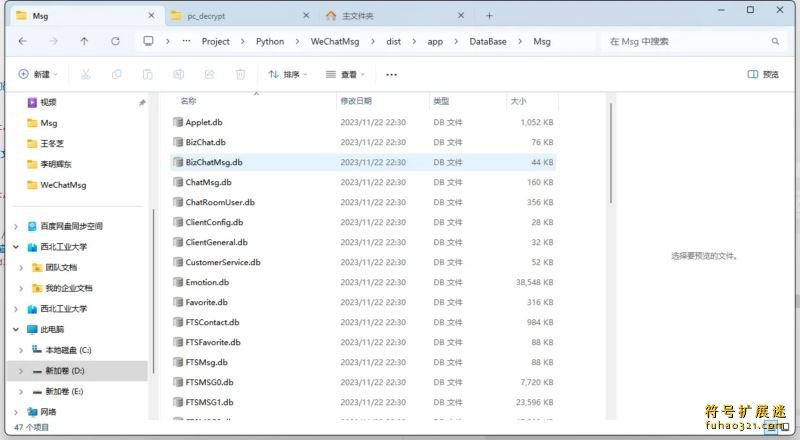Select the FTSMSG1.db file

363,402
